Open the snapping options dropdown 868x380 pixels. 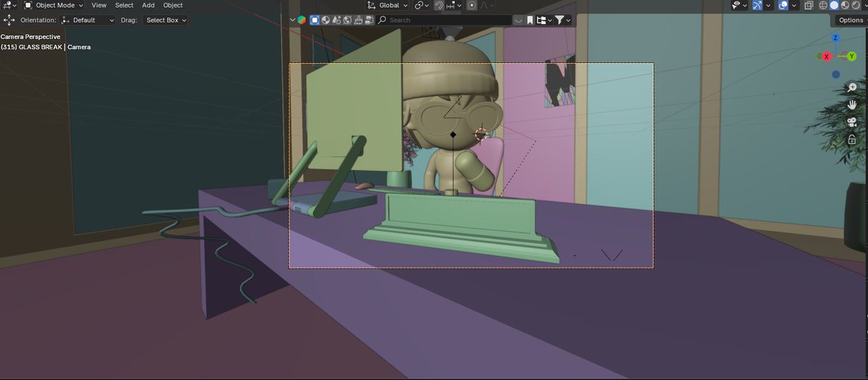(454, 5)
